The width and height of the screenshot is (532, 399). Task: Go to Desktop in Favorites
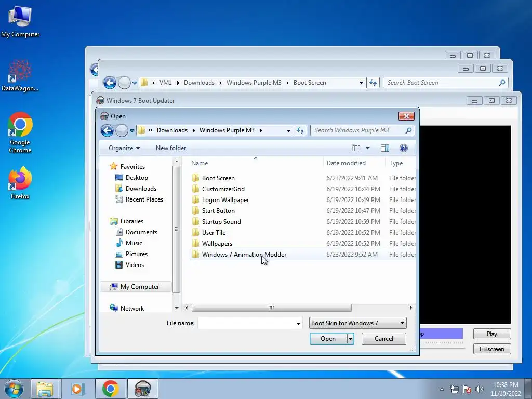pyautogui.click(x=137, y=178)
